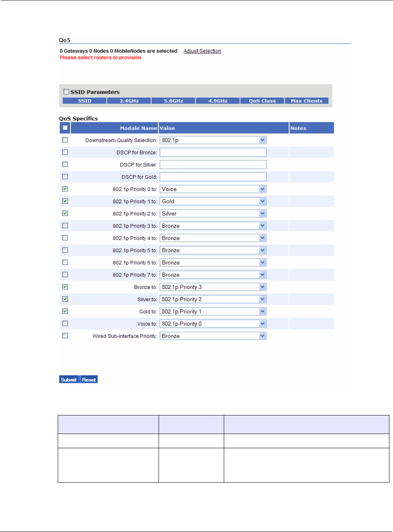Open the 802.1p Priority 6 dropdown
The height and width of the screenshot is (532, 393).
coord(213,263)
